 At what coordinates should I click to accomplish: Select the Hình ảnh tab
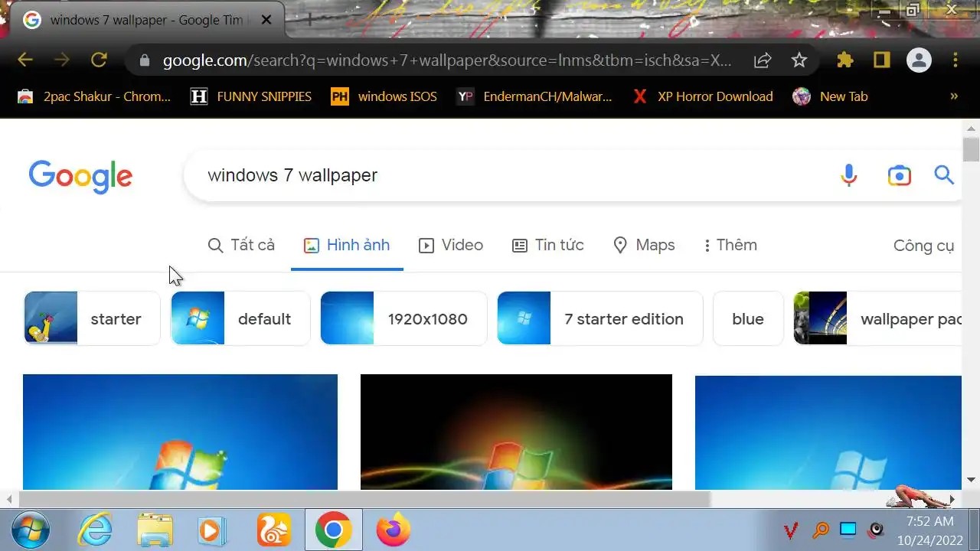coord(347,245)
